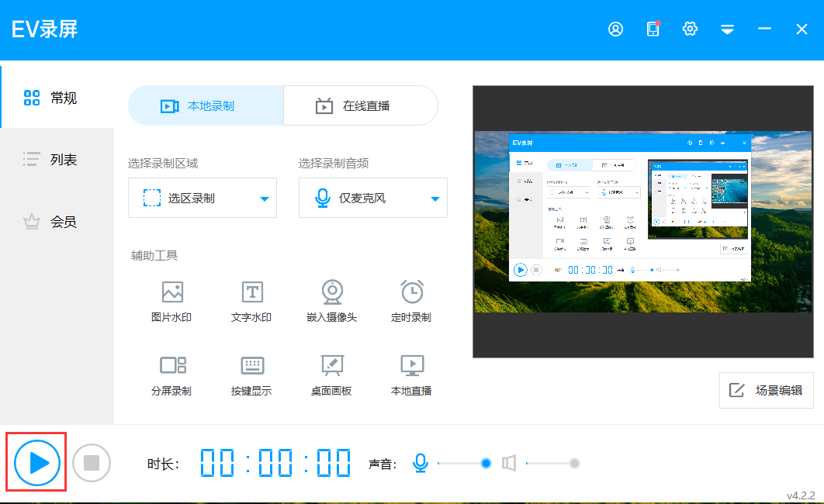The image size is (824, 504).
Task: Click the 场景编辑 button
Action: tap(766, 390)
